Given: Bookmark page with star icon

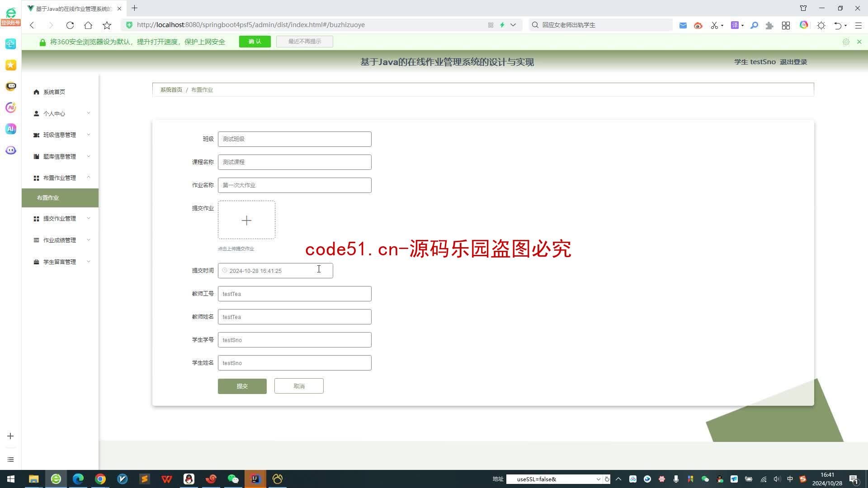Looking at the screenshot, I should [107, 25].
